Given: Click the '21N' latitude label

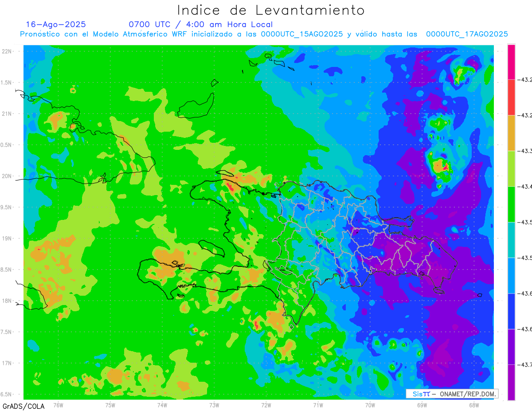Looking at the screenshot, I should tap(7, 114).
